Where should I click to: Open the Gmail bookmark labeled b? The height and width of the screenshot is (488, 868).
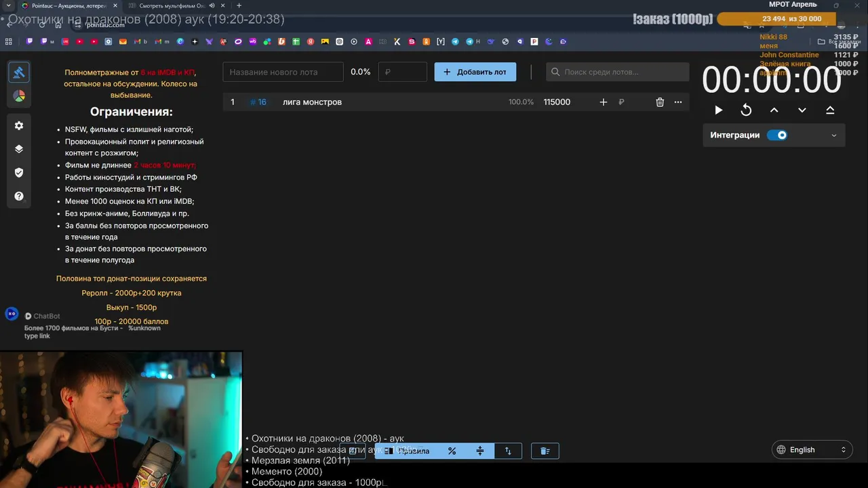[141, 41]
